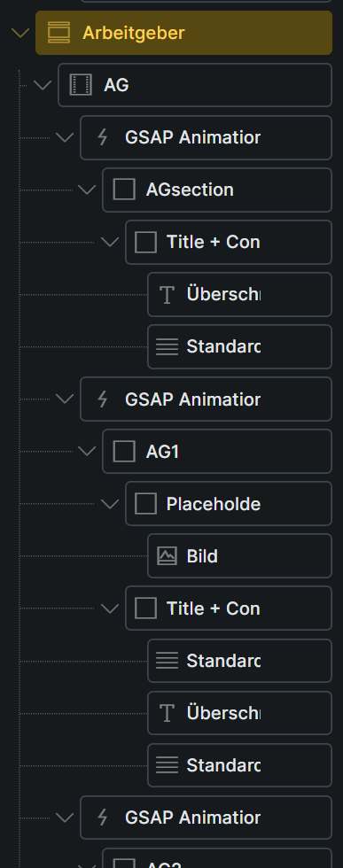This screenshot has width=343, height=868.
Task: Collapse the Arbeitgeber section chevron
Action: [x=20, y=33]
